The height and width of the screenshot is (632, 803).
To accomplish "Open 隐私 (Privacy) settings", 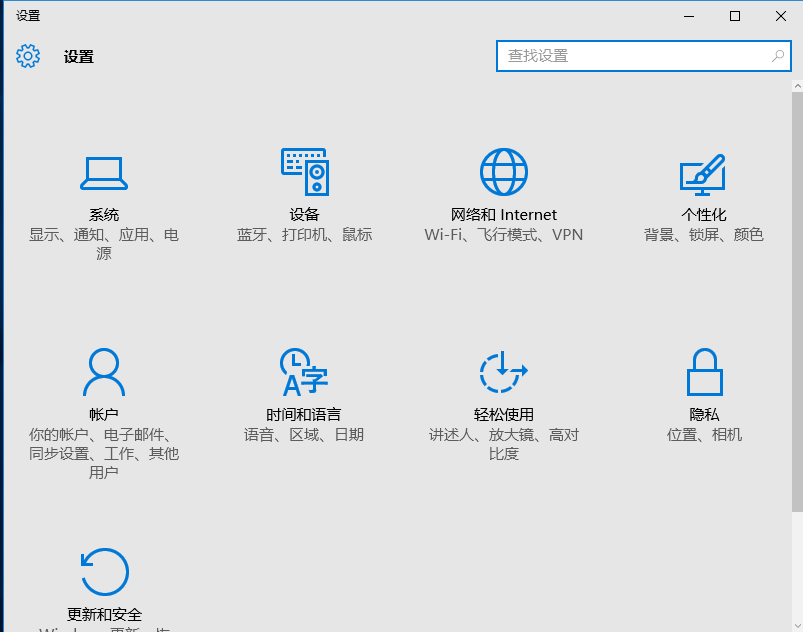I will tap(704, 390).
